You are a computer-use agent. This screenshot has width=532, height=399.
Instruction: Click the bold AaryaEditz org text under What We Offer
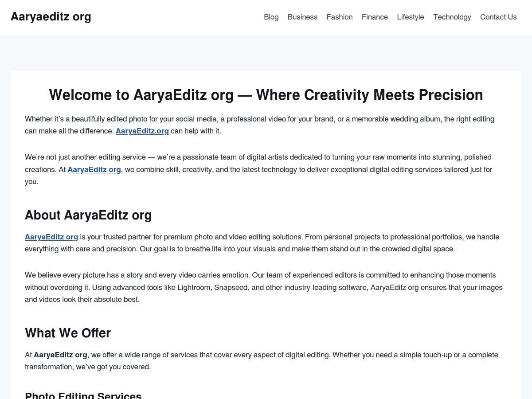point(60,355)
